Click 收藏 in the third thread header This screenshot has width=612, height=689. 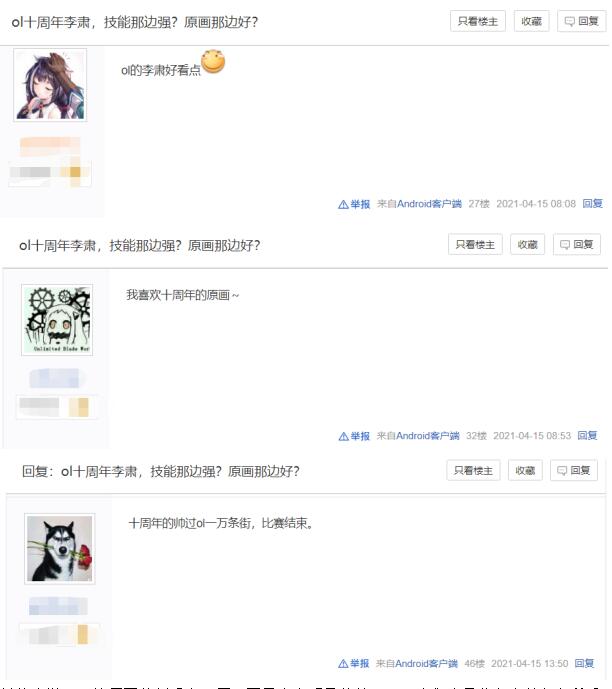tap(525, 471)
